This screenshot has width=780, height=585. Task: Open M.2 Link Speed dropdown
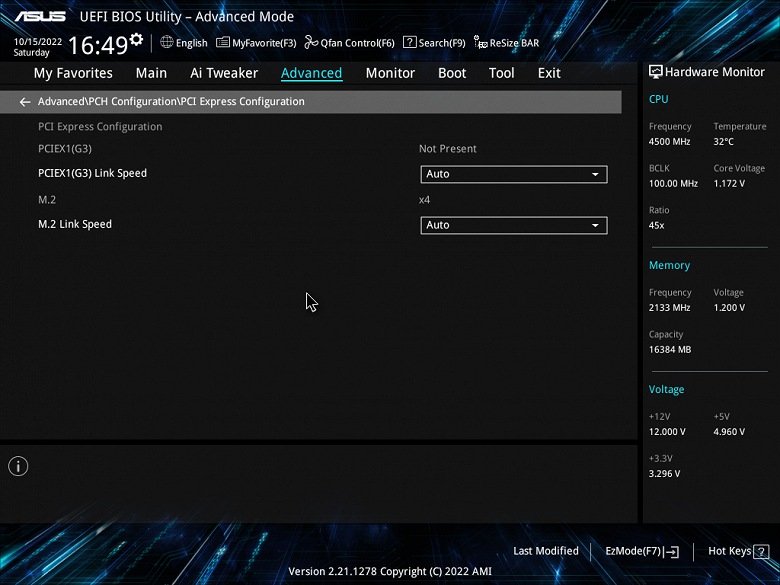tap(514, 225)
